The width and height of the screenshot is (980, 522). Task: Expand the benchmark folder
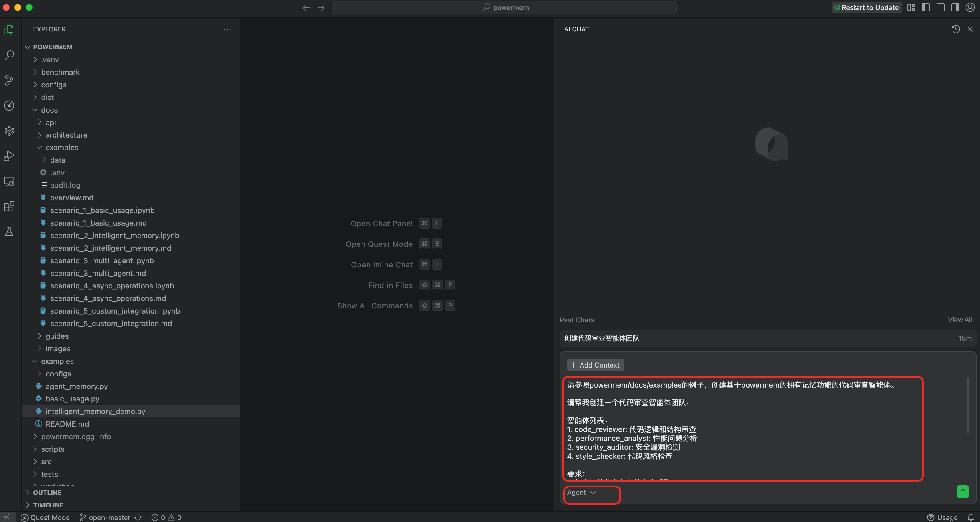pos(60,72)
